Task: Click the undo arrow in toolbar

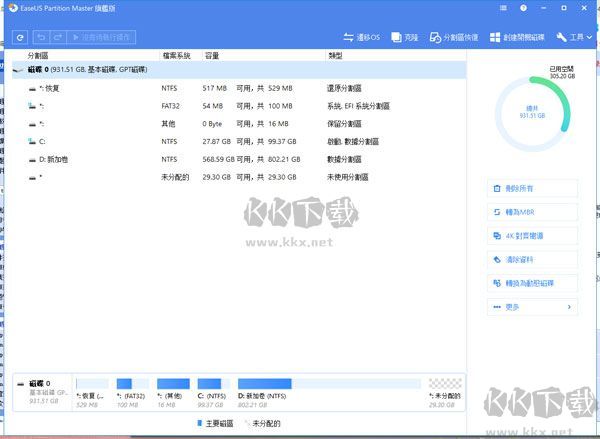Action: tap(41, 37)
